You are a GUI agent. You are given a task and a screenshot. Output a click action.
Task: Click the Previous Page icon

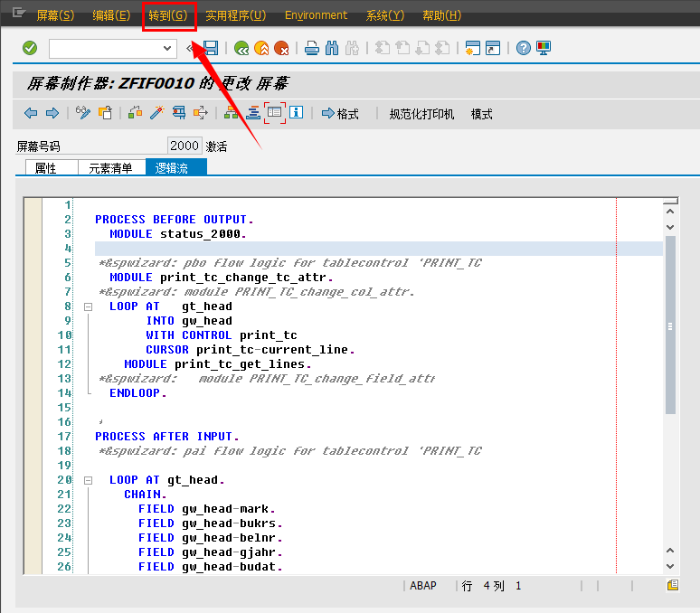click(402, 48)
